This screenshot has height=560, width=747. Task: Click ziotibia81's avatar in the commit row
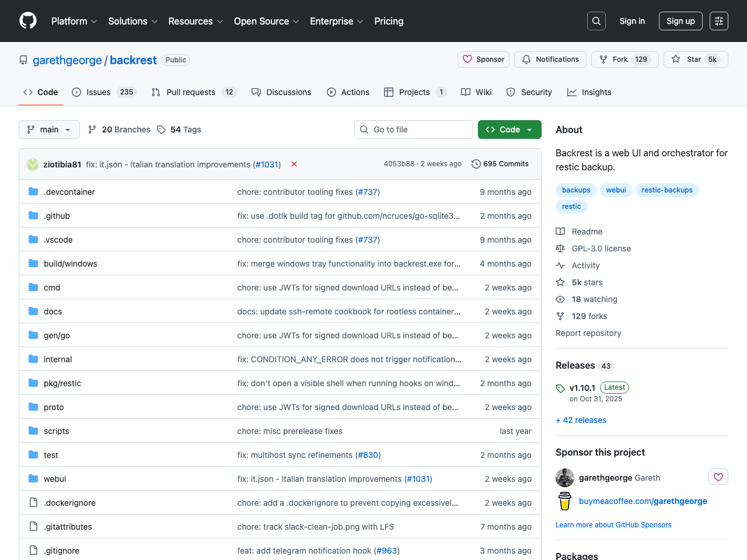[33, 164]
